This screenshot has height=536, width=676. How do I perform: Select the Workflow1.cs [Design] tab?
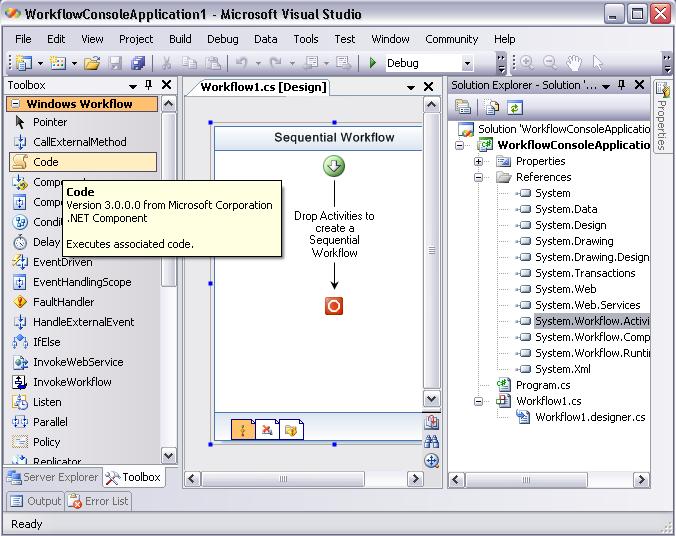(263, 87)
